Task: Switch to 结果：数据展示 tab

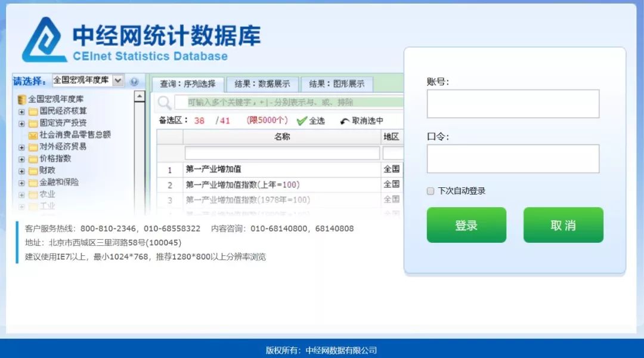Action: click(x=262, y=84)
